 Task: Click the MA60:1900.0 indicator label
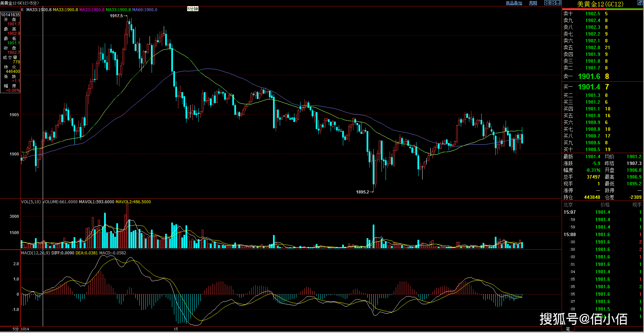[144, 10]
